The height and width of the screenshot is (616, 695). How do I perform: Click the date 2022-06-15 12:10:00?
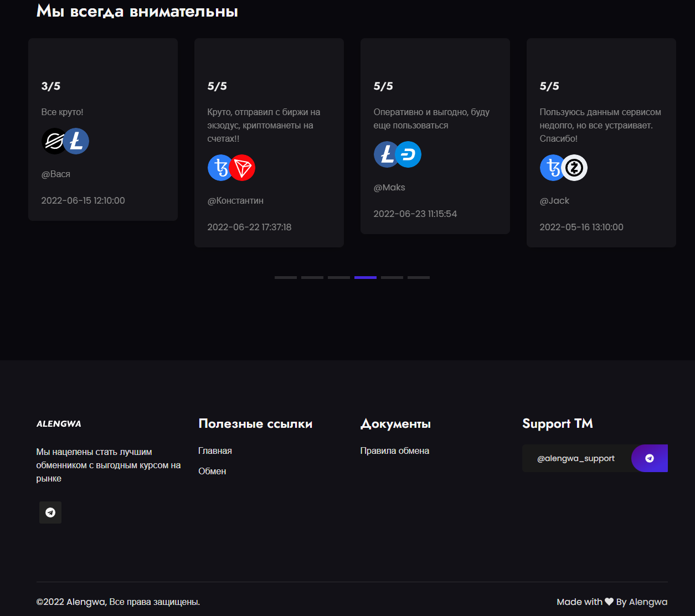point(83,200)
